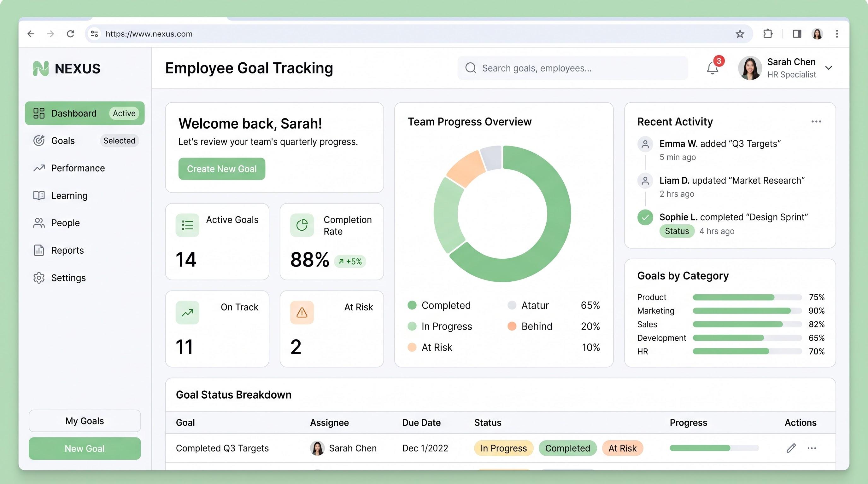868x484 pixels.
Task: Open the browser extensions puzzle icon
Action: click(768, 34)
